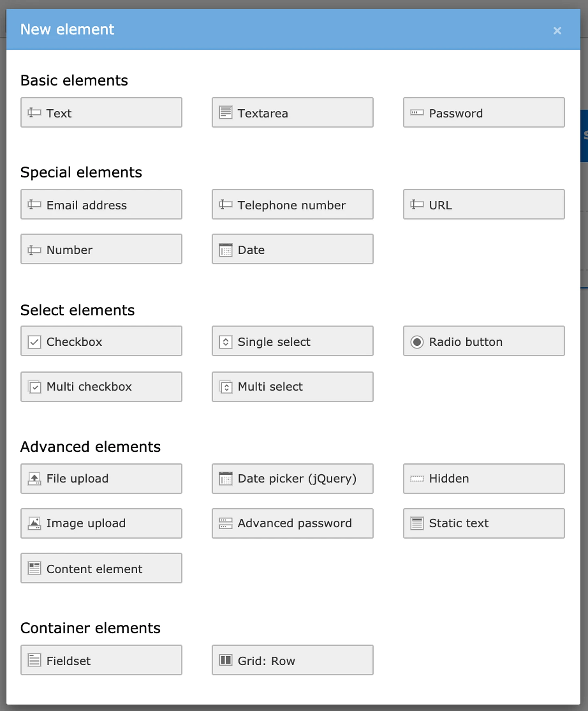Add a Date picker (jQuery) element
Screen dimensions: 588x711
(292, 478)
